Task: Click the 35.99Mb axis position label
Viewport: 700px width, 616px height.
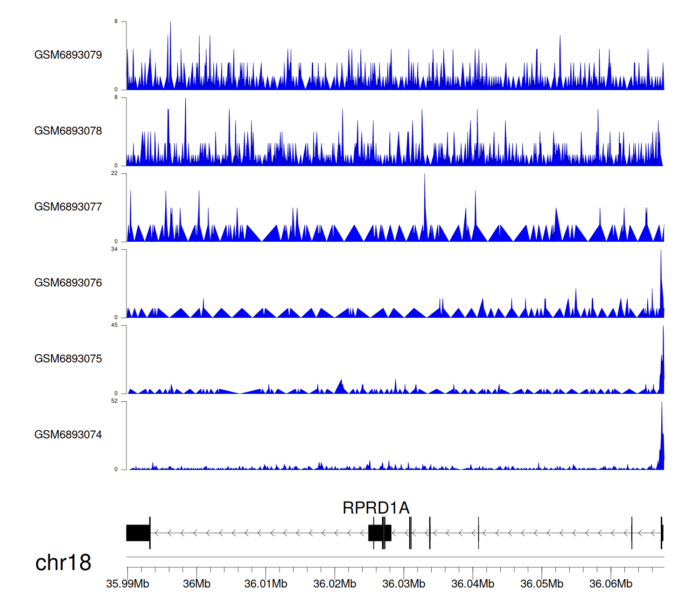Action: click(127, 584)
